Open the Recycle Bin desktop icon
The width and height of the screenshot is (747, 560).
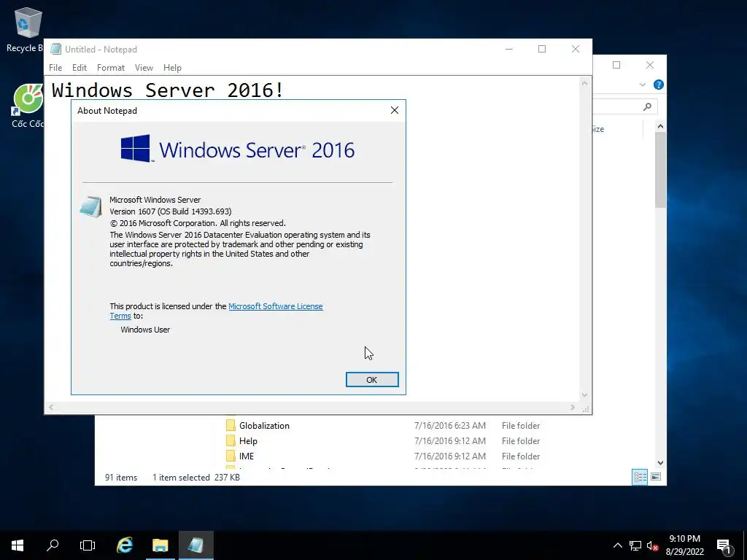28,29
